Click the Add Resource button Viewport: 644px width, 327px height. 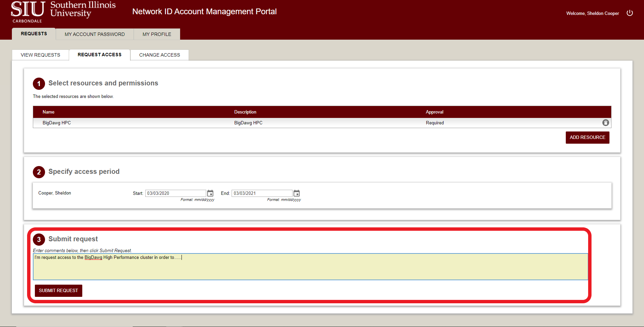click(587, 137)
